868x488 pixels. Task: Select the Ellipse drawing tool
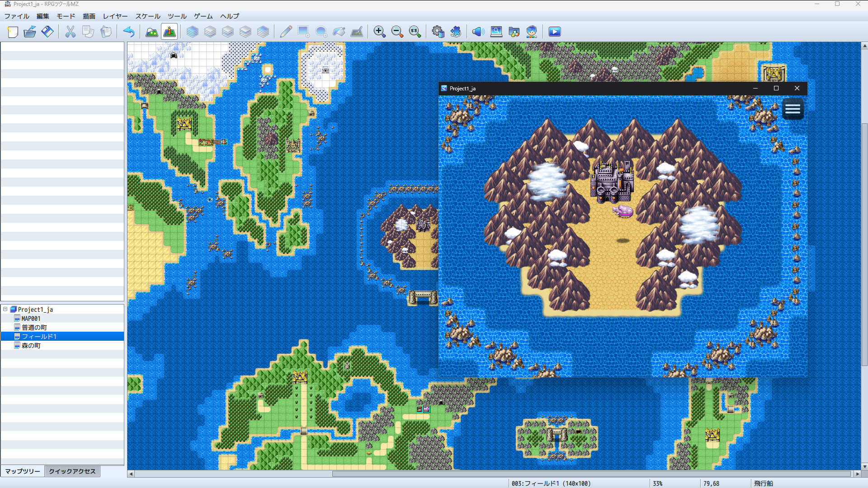(321, 32)
